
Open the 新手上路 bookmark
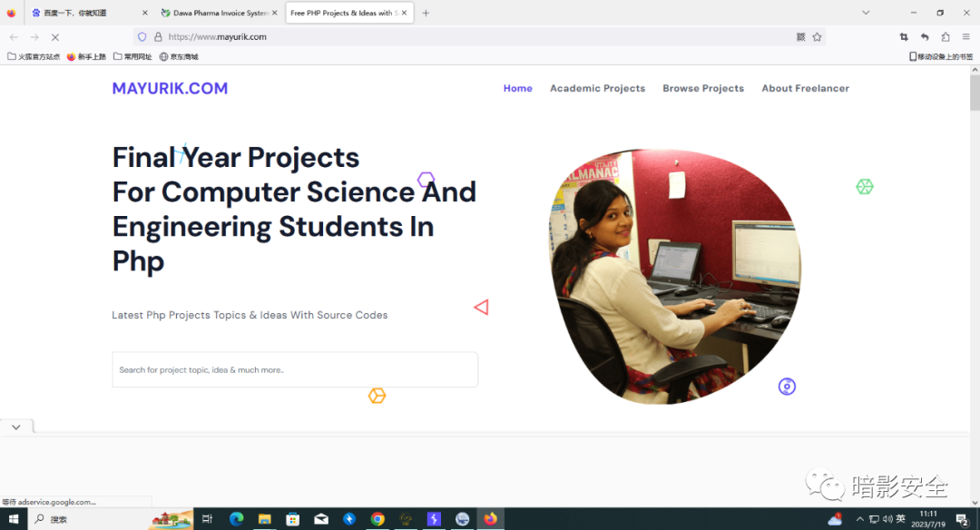(86, 56)
